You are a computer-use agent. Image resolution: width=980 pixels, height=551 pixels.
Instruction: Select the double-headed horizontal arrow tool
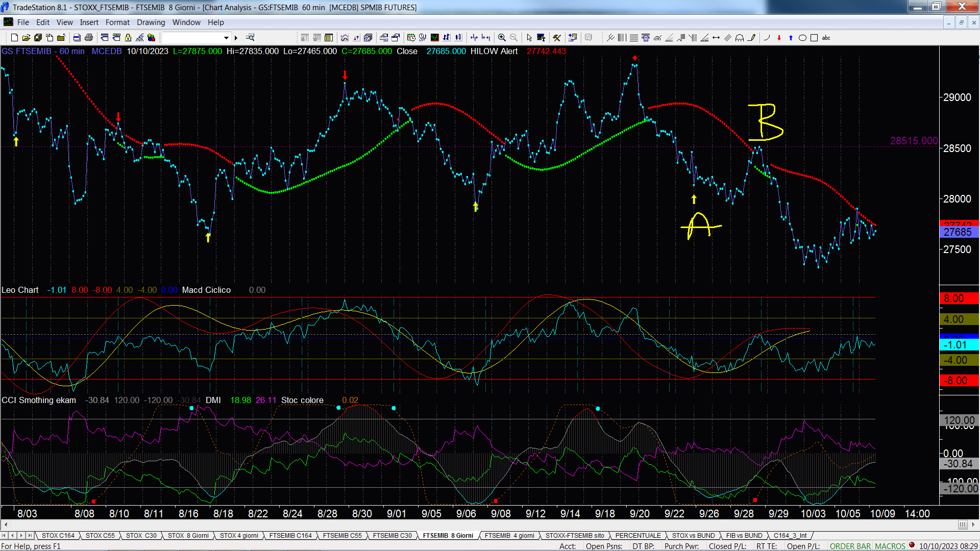tap(716, 38)
